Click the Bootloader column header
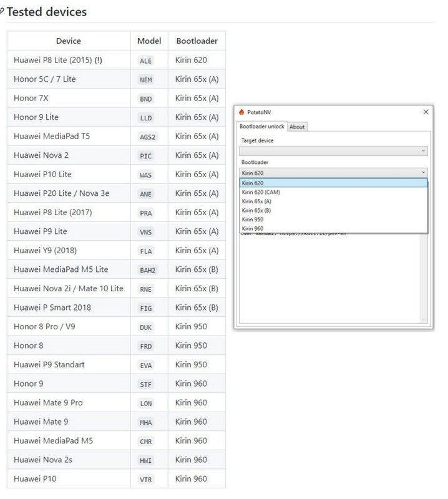 pyautogui.click(x=197, y=41)
